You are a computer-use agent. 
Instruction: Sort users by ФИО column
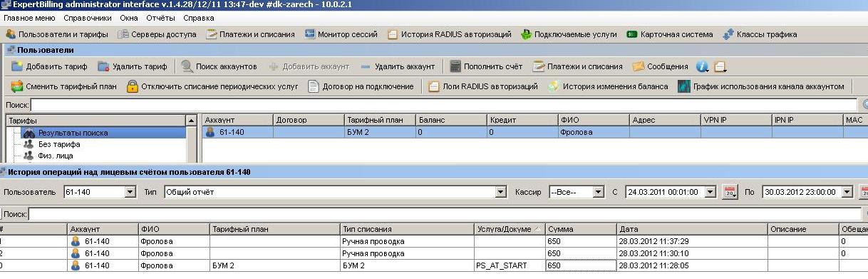tap(594, 120)
